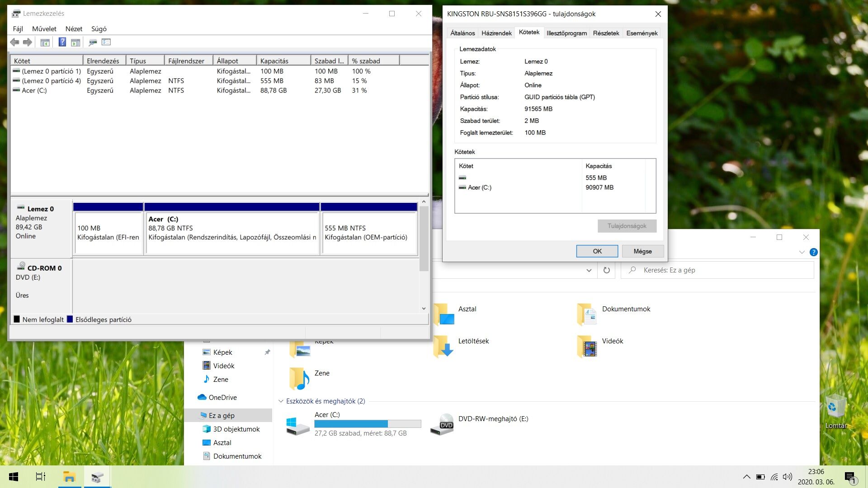The image size is (868, 488).
Task: Collapse Eszközök és meghajtók section
Action: click(281, 401)
